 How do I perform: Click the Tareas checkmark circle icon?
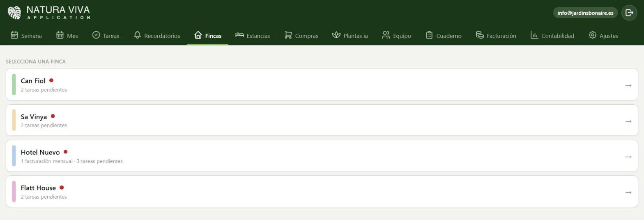pyautogui.click(x=96, y=35)
